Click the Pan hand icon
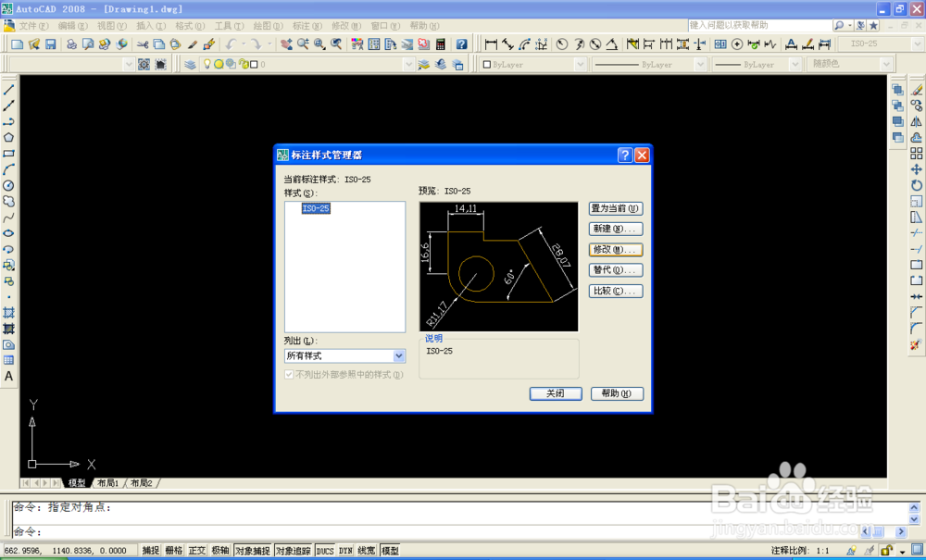The image size is (926, 560). click(286, 44)
